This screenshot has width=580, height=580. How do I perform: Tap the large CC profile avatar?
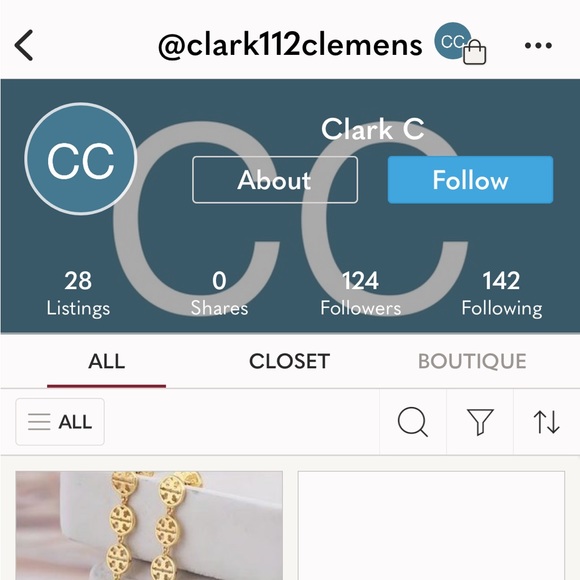click(x=81, y=159)
